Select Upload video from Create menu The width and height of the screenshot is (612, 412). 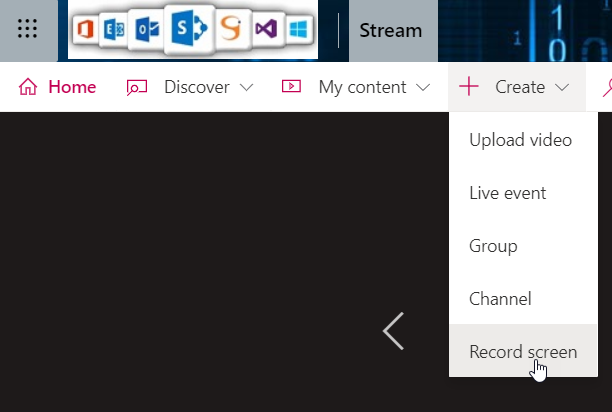point(520,140)
